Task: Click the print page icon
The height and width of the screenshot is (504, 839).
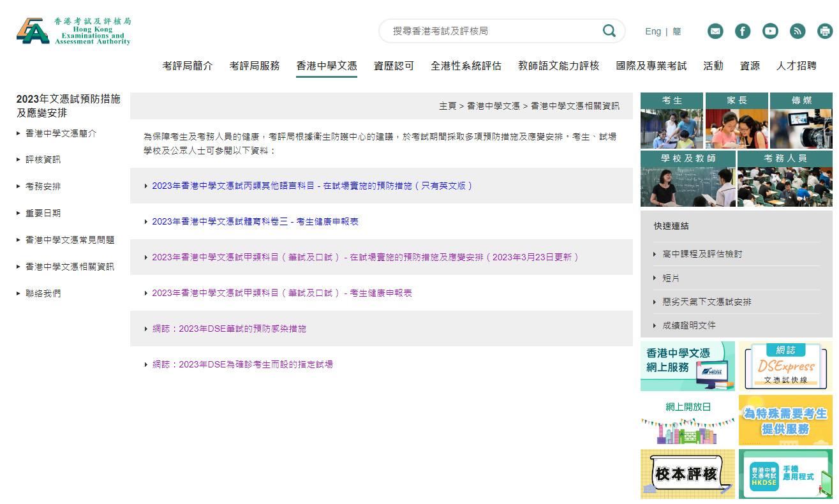Action: (x=825, y=31)
